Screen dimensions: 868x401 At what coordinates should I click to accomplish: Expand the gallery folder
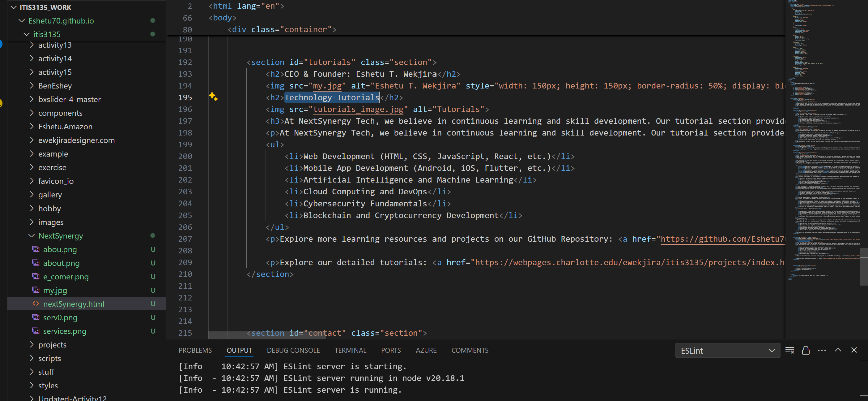(87, 195)
